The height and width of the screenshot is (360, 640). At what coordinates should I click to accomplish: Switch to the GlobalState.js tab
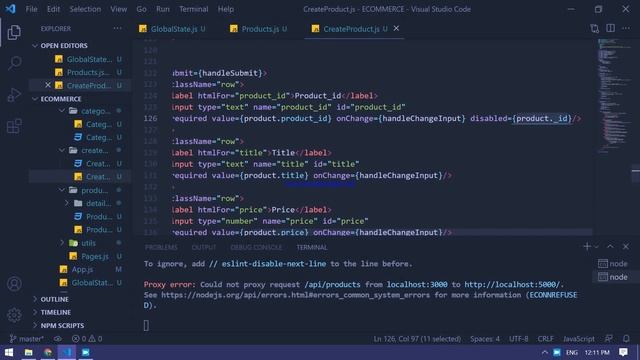173,29
